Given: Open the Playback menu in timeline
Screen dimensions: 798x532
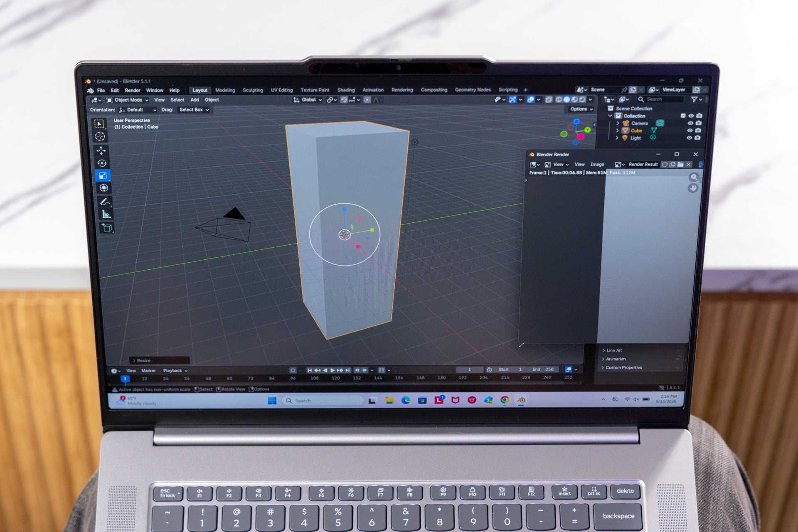Looking at the screenshot, I should click(175, 370).
